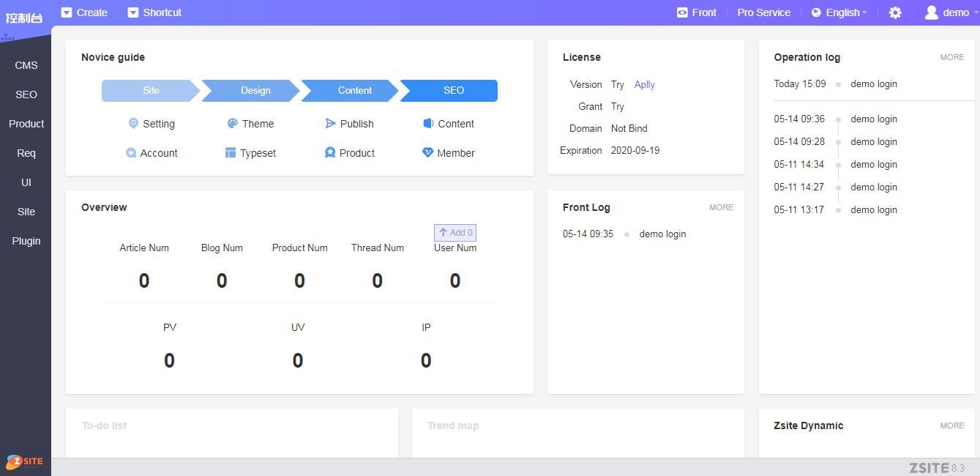
Task: Open the demo user menu
Action: [947, 12]
